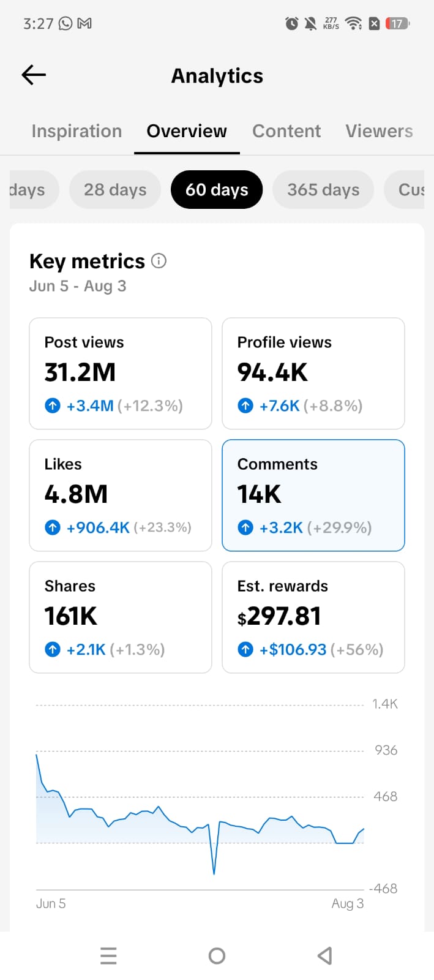Image resolution: width=434 pixels, height=980 pixels.
Task: Tap the Android recent apps icon
Action: pyautogui.click(x=108, y=956)
